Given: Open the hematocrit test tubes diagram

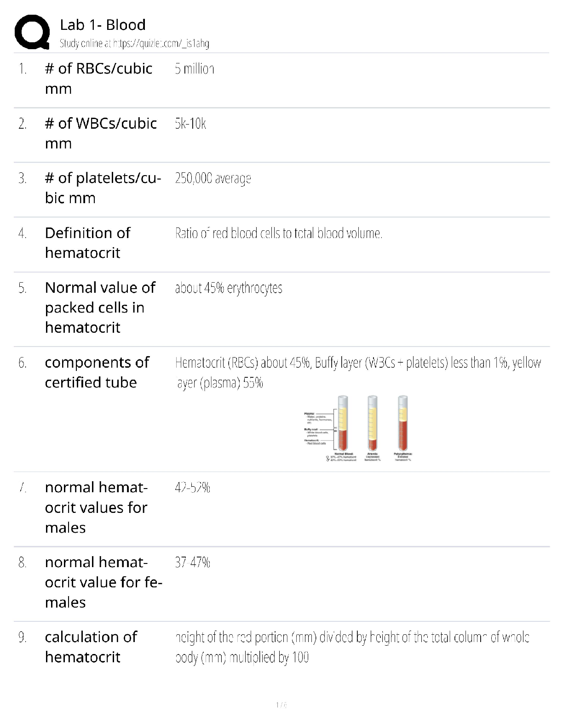Looking at the screenshot, I should coord(358,428).
